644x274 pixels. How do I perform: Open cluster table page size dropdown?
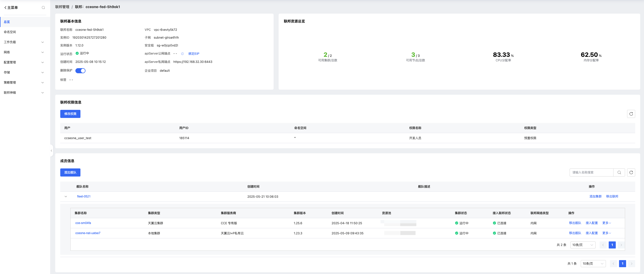point(583,245)
